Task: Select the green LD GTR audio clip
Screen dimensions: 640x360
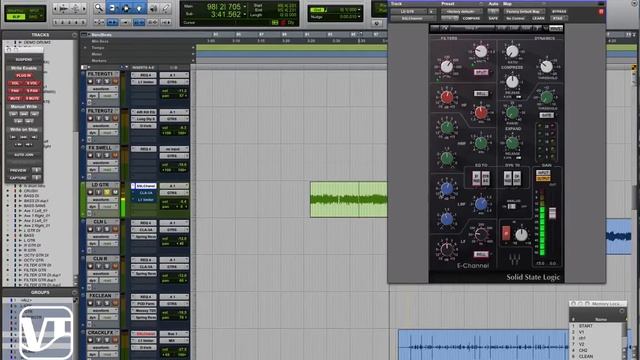Action: [x=349, y=199]
